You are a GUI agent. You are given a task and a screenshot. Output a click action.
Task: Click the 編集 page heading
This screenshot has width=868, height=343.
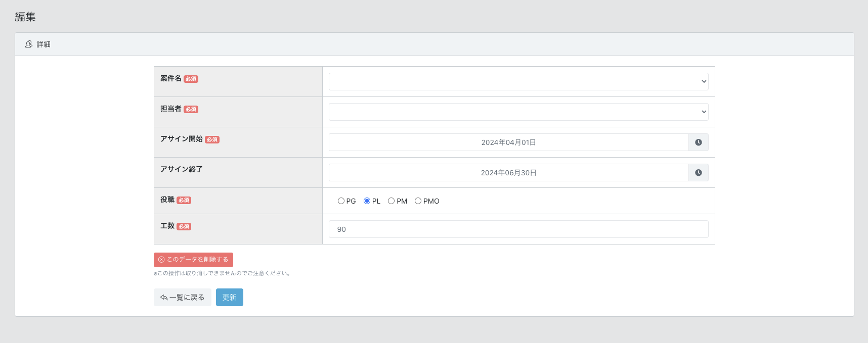25,17
